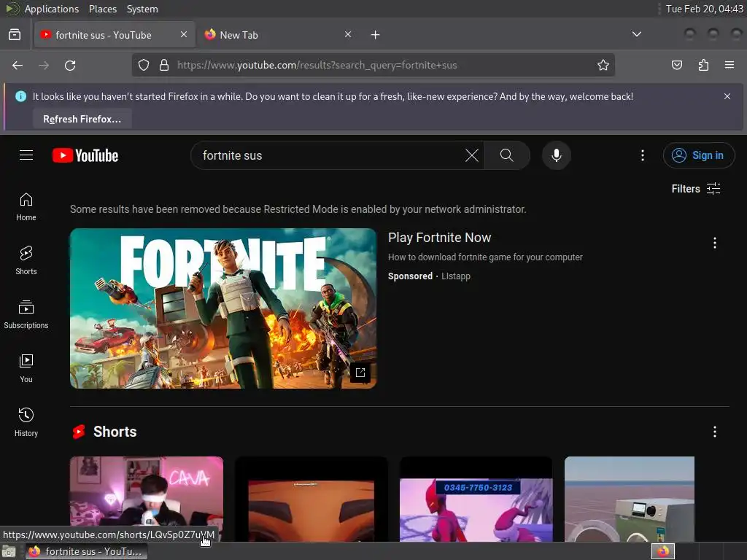Go back with browser back arrow
This screenshot has height=560, width=747.
(18, 65)
